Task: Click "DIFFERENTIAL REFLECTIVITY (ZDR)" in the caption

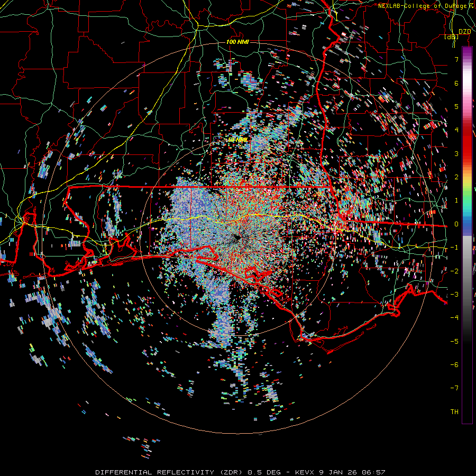Action: pos(170,472)
